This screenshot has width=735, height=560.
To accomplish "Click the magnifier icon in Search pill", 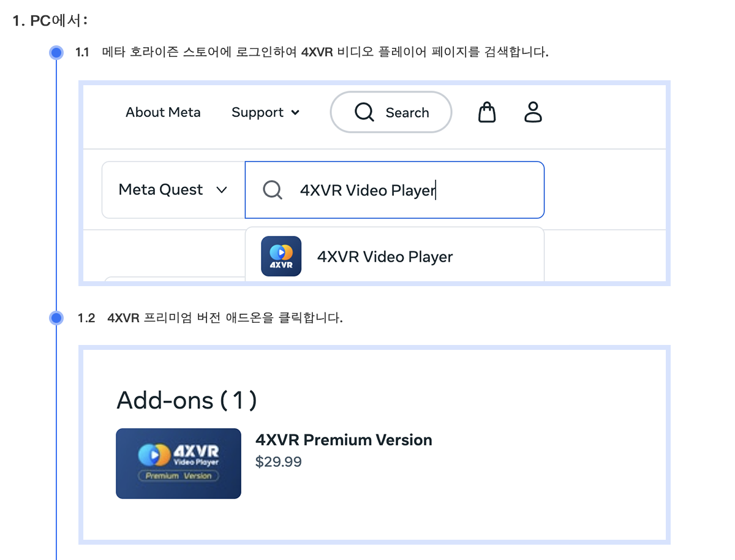I will [x=364, y=112].
